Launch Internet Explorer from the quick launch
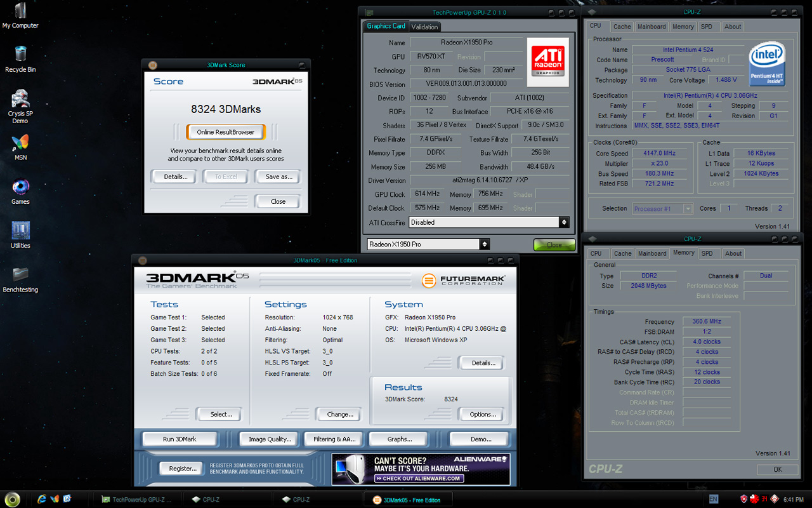This screenshot has height=508, width=812. pos(42,499)
